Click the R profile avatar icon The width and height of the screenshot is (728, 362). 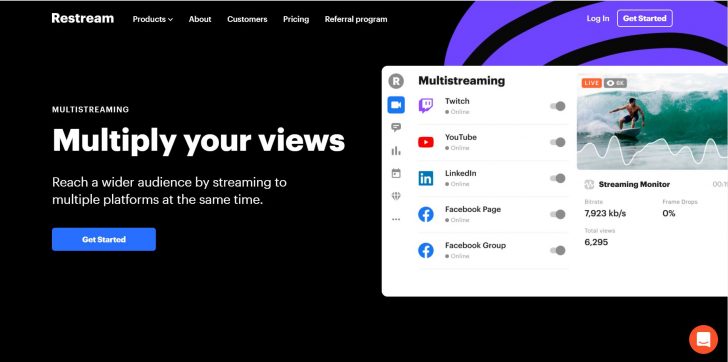pos(396,82)
